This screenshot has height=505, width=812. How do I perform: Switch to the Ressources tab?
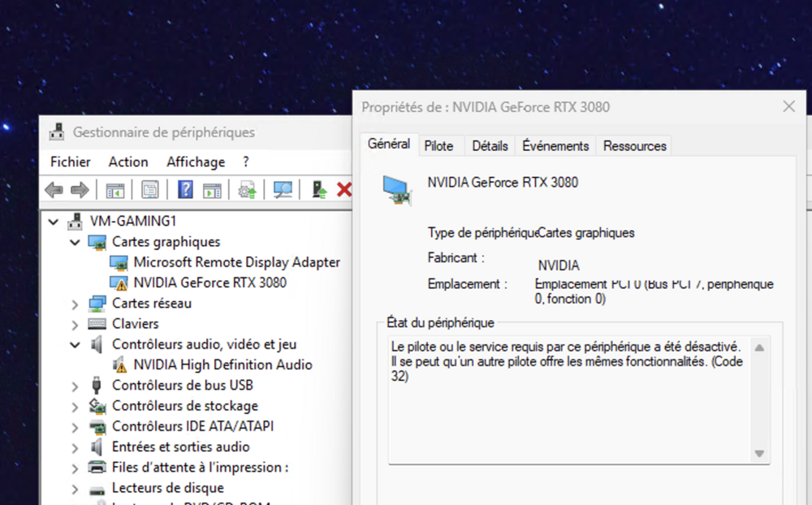point(634,146)
